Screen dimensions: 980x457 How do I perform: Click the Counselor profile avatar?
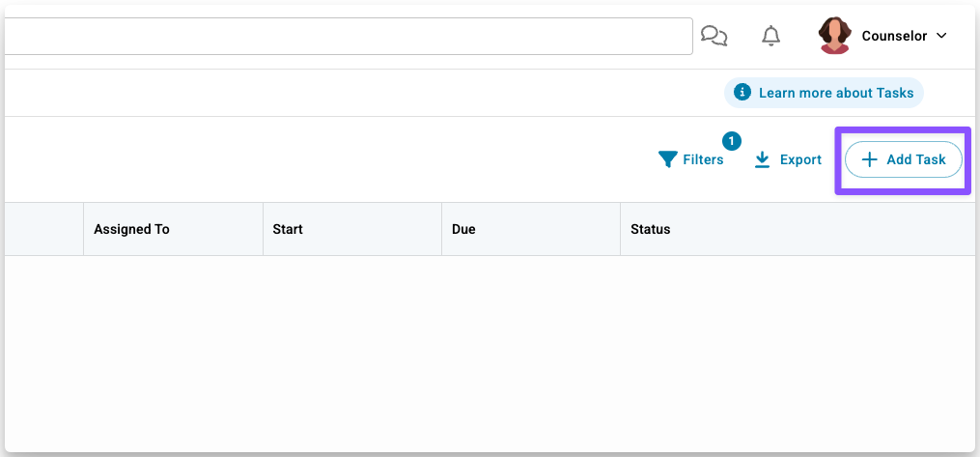(x=834, y=36)
